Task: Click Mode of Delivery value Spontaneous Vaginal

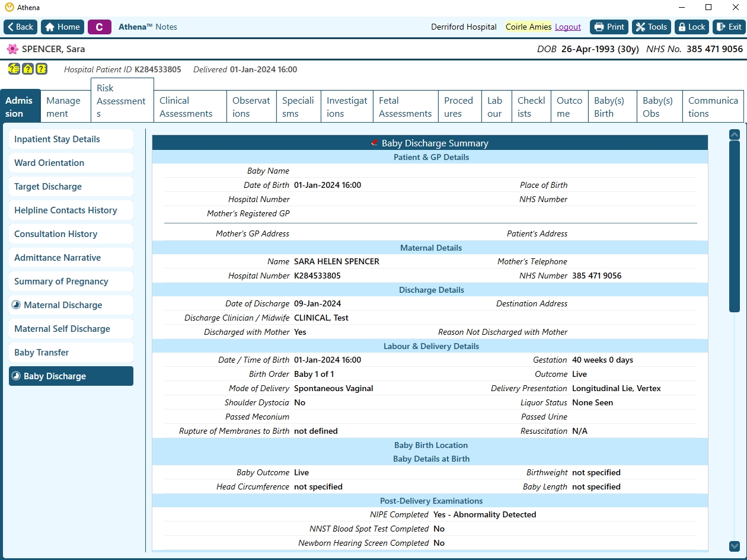Action: pyautogui.click(x=334, y=388)
